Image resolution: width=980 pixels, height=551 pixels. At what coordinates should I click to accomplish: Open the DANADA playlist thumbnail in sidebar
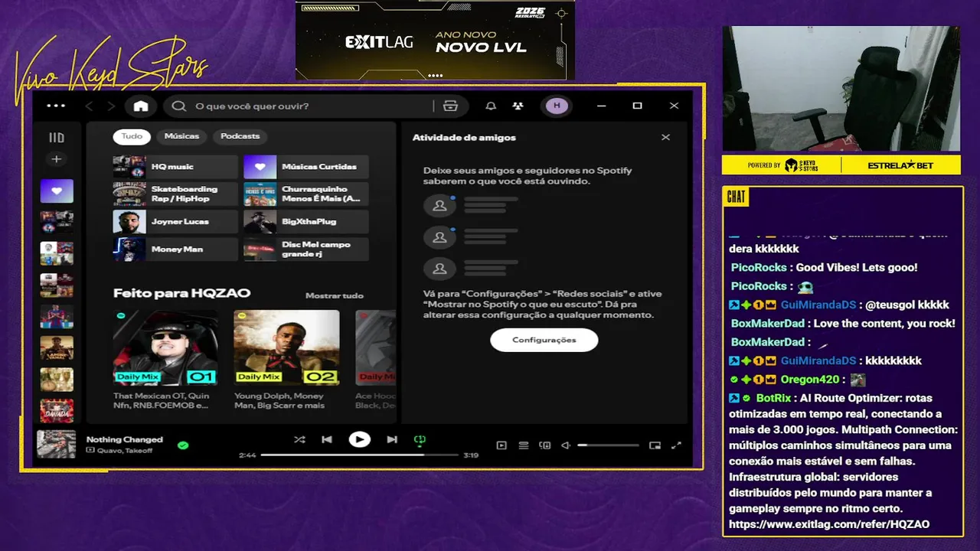click(x=57, y=411)
